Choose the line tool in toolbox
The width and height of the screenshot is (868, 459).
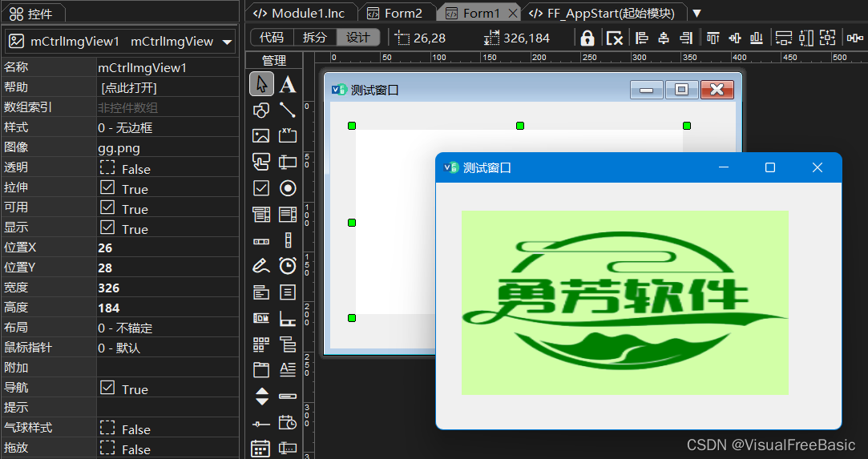click(x=287, y=110)
